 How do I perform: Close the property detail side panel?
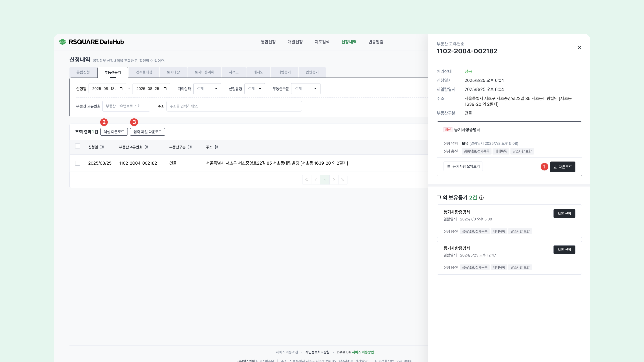click(579, 47)
